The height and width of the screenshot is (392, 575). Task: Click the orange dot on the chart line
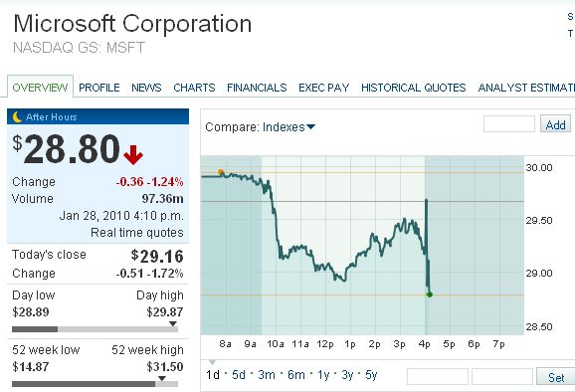221,171
